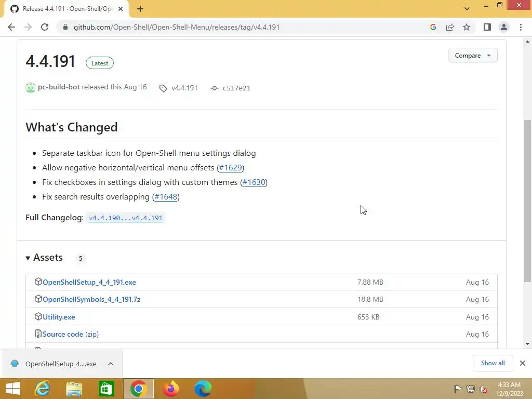Click the 653 KB file size text
Viewport: 532px width, 399px height.
coord(368,317)
